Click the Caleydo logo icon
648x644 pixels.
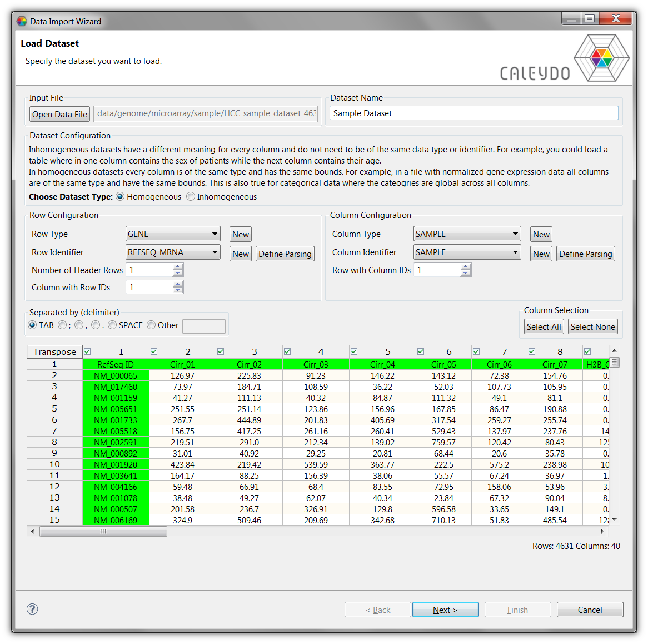[x=602, y=58]
